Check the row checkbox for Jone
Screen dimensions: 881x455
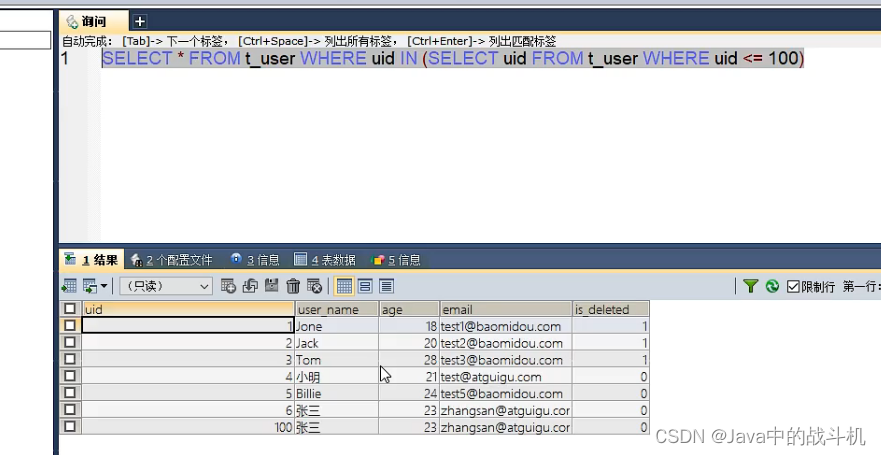[70, 325]
